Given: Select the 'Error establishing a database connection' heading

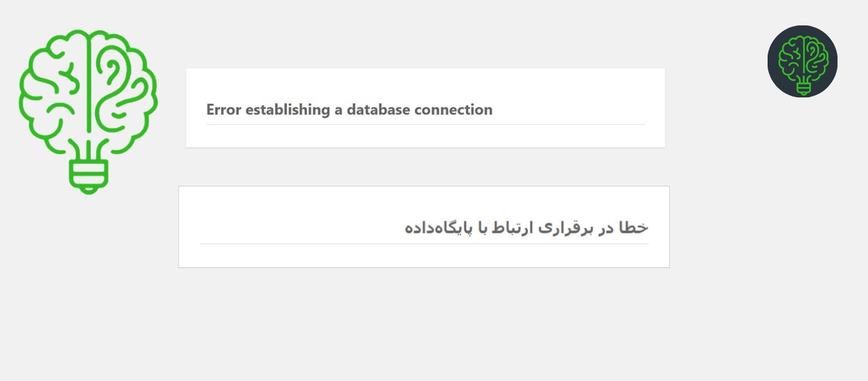Looking at the screenshot, I should (349, 109).
